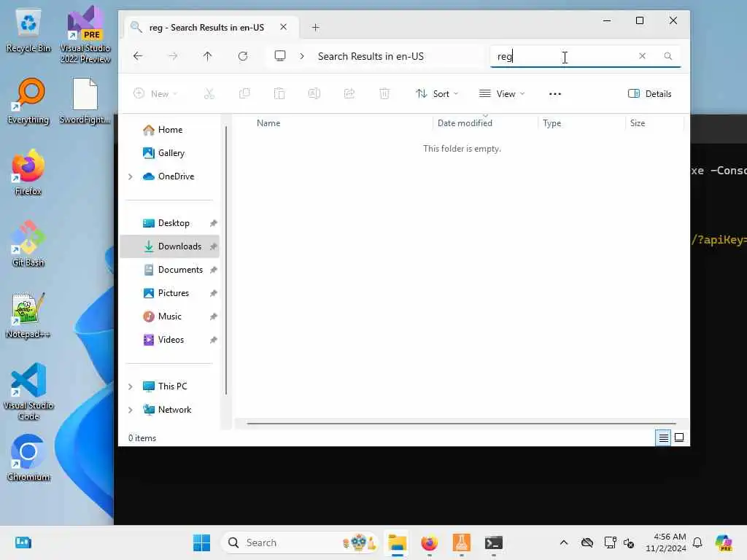Expand the This PC tree node
This screenshot has width=747, height=560.
(131, 386)
